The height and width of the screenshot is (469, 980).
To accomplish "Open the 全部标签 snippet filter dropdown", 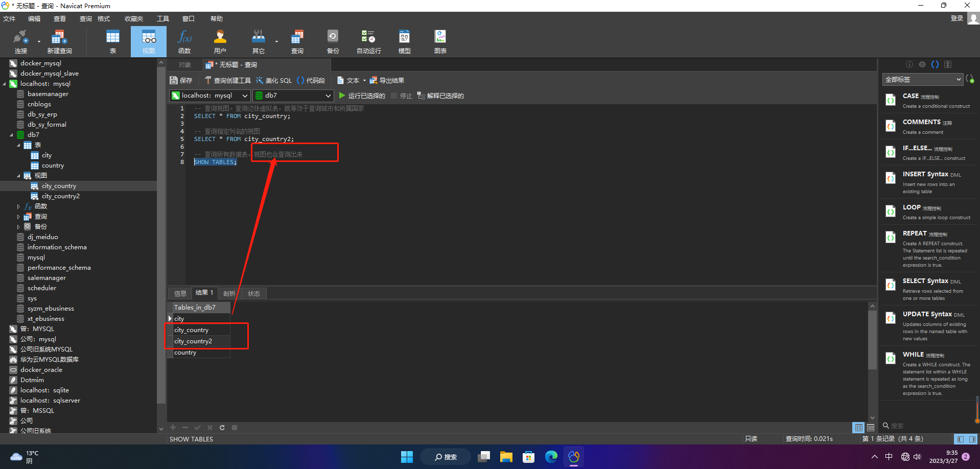I will point(922,79).
